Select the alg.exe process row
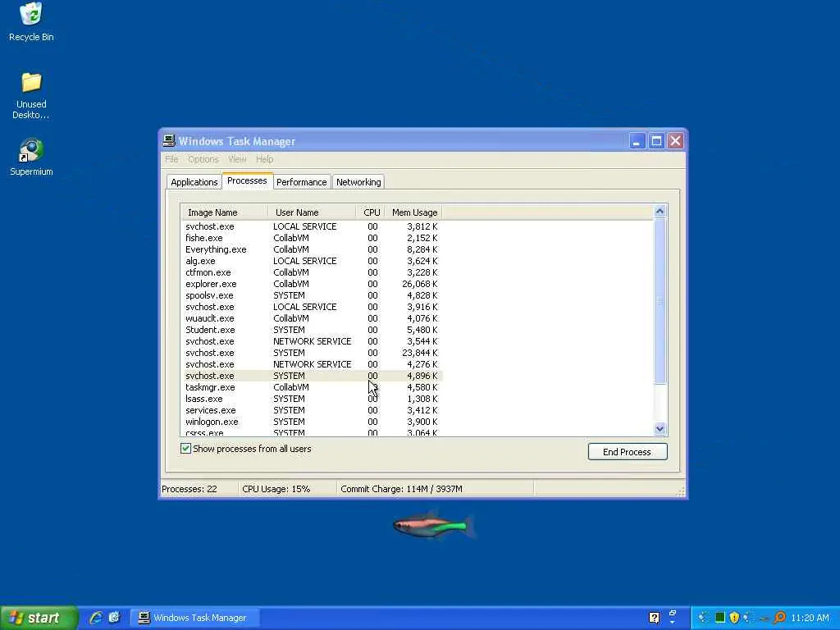This screenshot has height=630, width=840. click(x=312, y=261)
